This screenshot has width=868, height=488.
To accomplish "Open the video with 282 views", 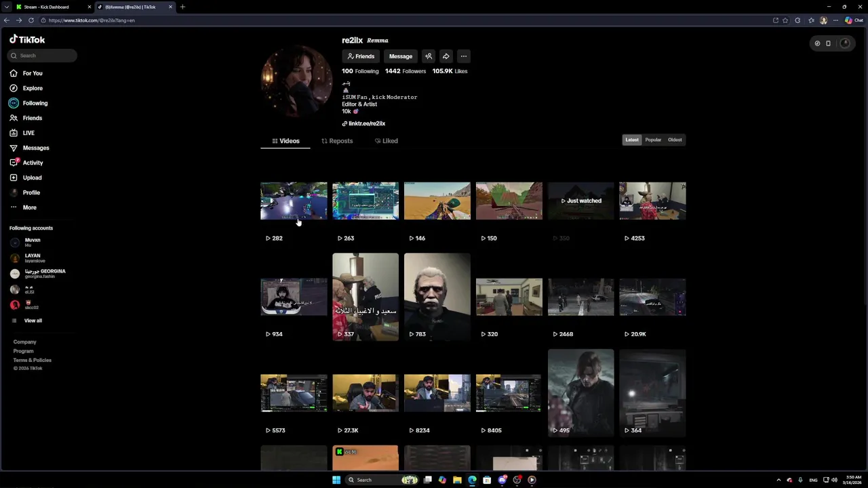I will (294, 201).
